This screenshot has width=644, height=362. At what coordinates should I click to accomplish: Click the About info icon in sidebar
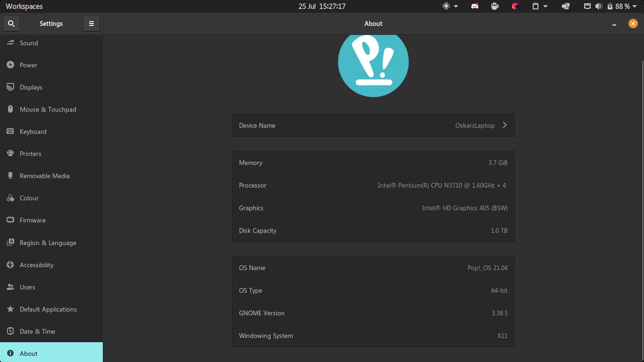point(10,354)
